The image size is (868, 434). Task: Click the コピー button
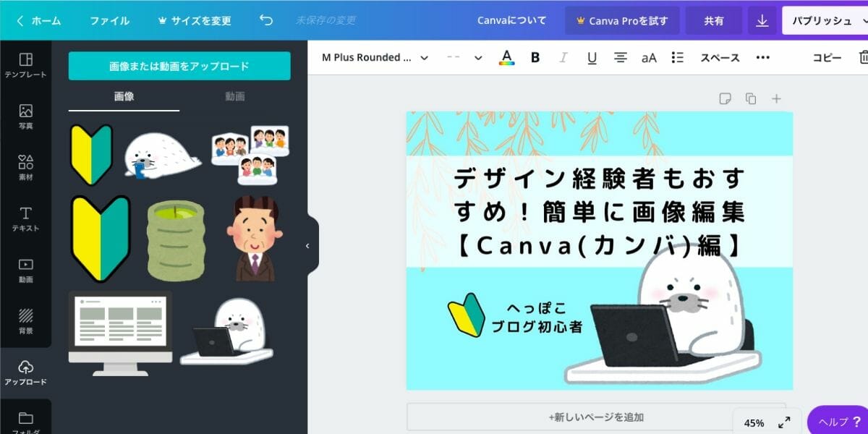pos(827,57)
